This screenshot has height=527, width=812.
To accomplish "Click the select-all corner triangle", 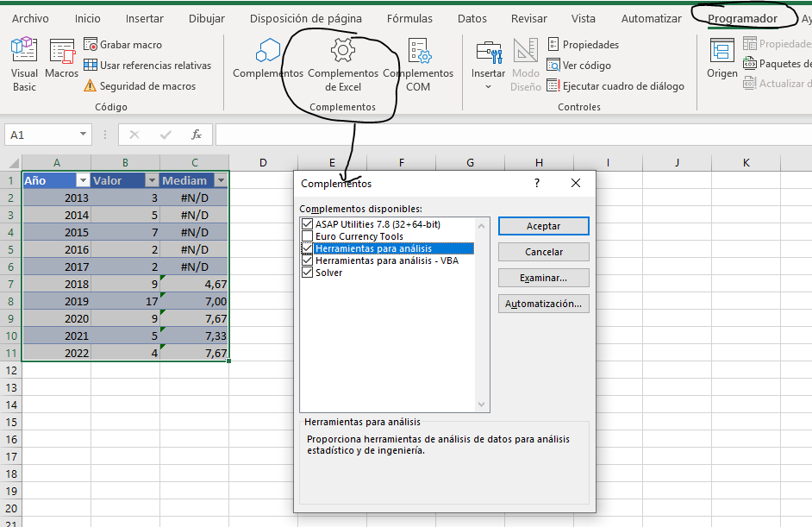I will click(x=14, y=163).
